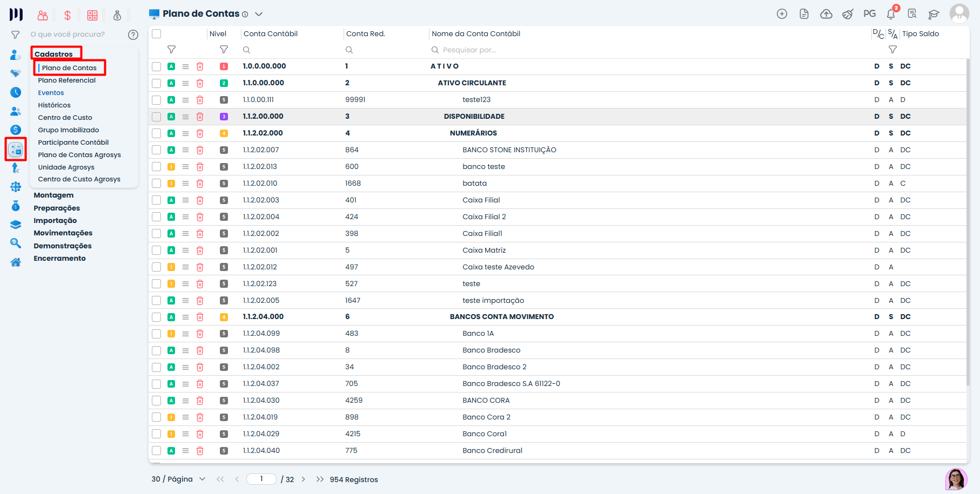This screenshot has width=980, height=494.
Task: Click the level 1 red badge for ATIVO
Action: pos(224,66)
